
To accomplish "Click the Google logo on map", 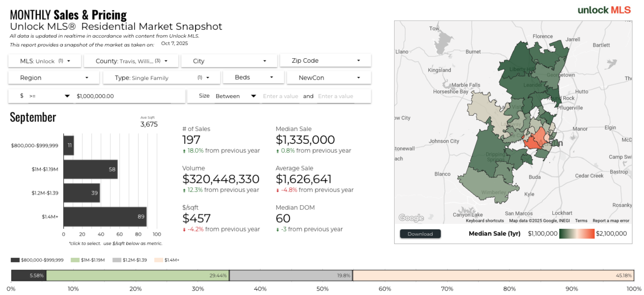I will (411, 218).
